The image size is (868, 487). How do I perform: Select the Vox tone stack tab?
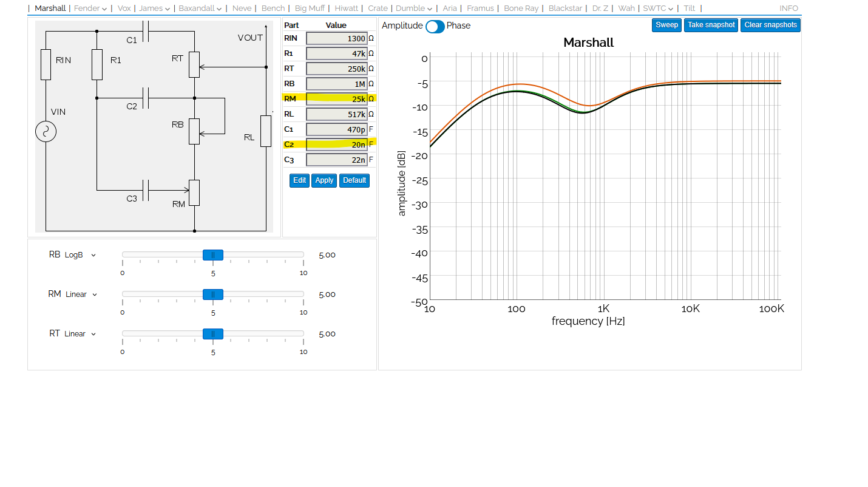click(124, 9)
